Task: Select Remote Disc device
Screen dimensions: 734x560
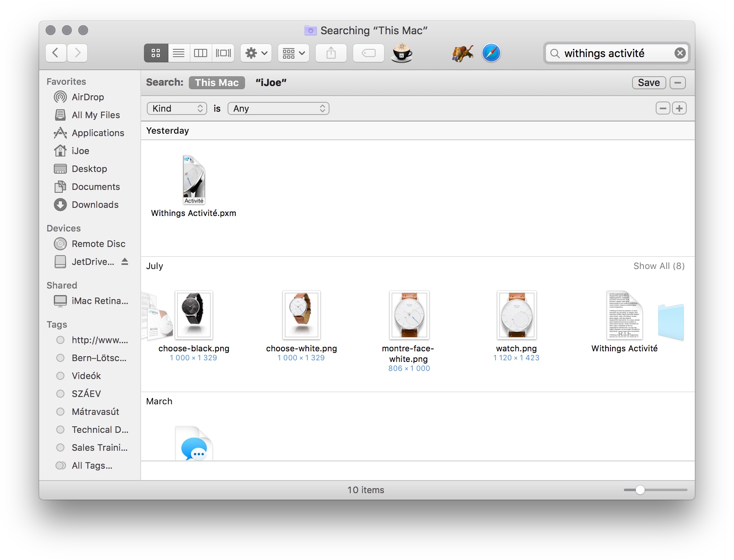Action: 98,244
